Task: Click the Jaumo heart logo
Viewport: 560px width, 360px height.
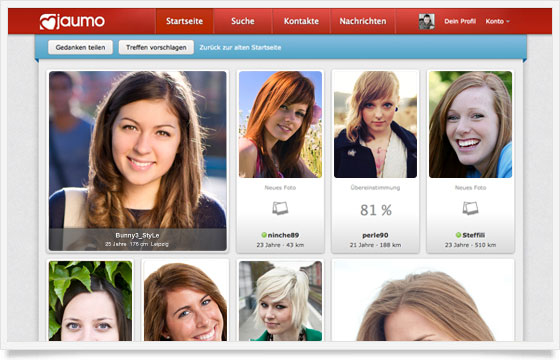Action: click(72, 21)
